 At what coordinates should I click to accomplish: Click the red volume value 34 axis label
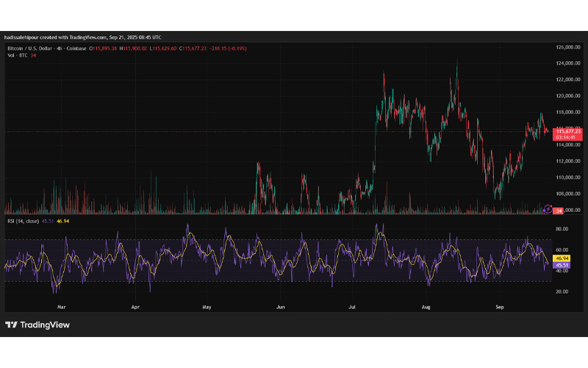559,211
